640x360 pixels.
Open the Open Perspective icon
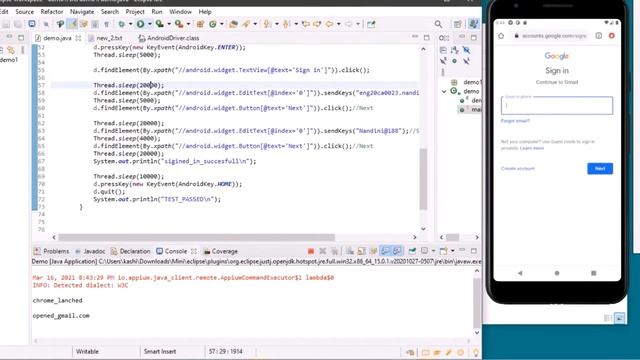coord(457,24)
